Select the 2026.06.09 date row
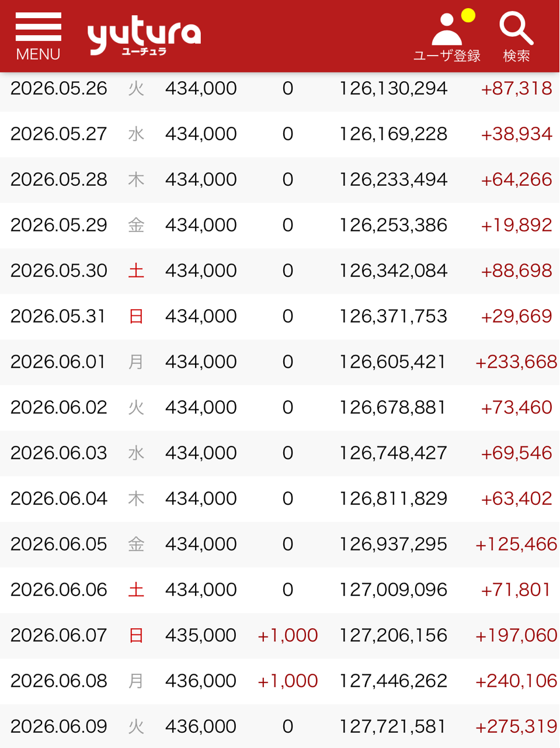The image size is (560, 748). tap(280, 726)
